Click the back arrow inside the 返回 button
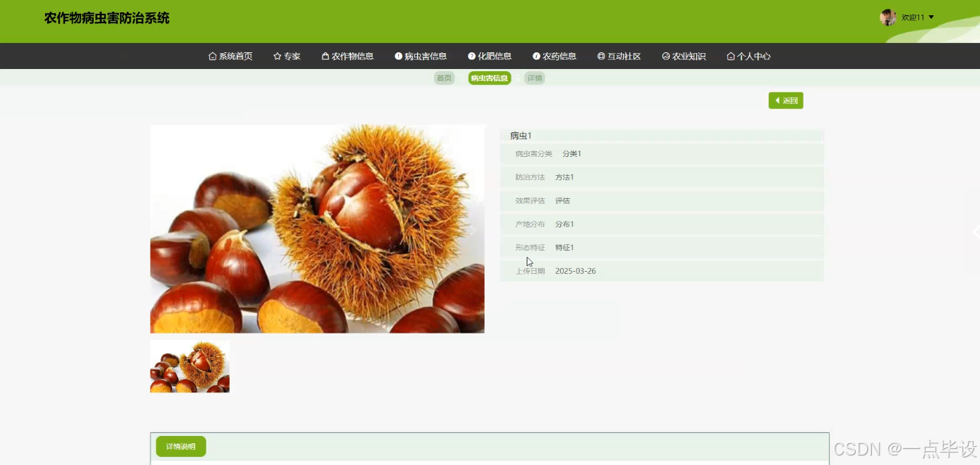The width and height of the screenshot is (980, 465). tap(777, 100)
